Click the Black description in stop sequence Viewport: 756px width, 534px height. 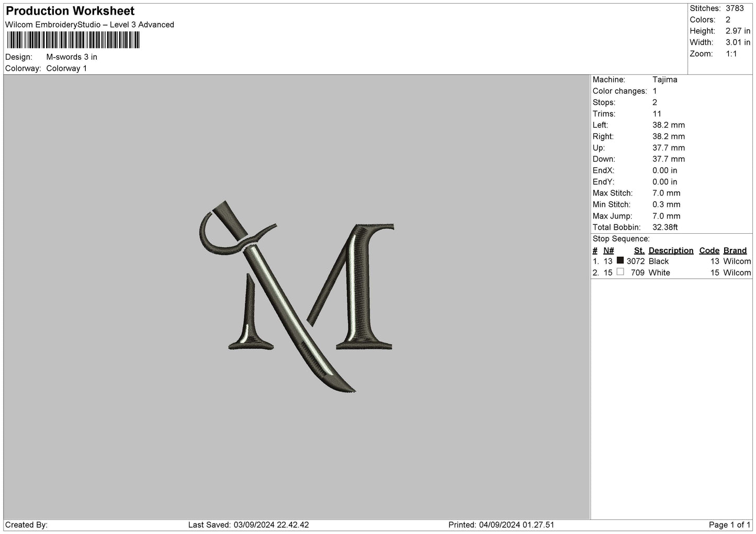(659, 262)
